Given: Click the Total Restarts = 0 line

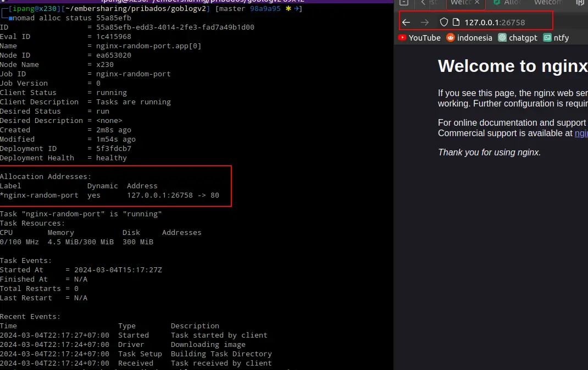Looking at the screenshot, I should coord(39,289).
